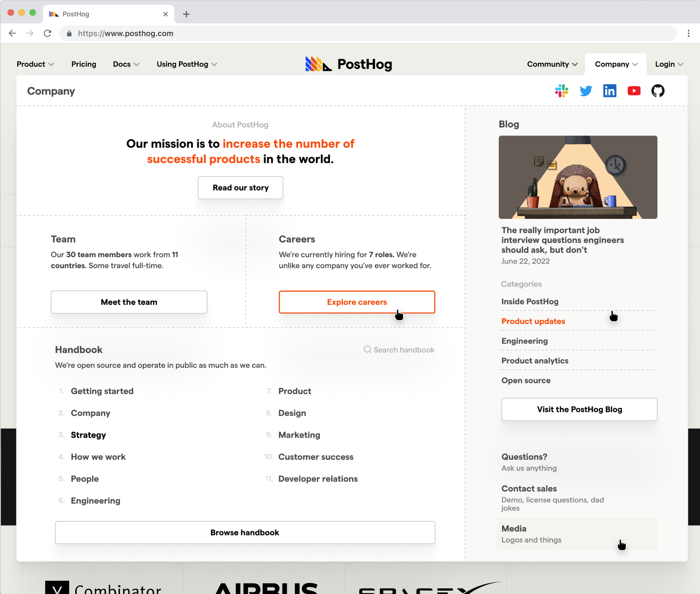Viewport: 700px width, 594px height.
Task: Open the Community dropdown
Action: click(x=552, y=64)
